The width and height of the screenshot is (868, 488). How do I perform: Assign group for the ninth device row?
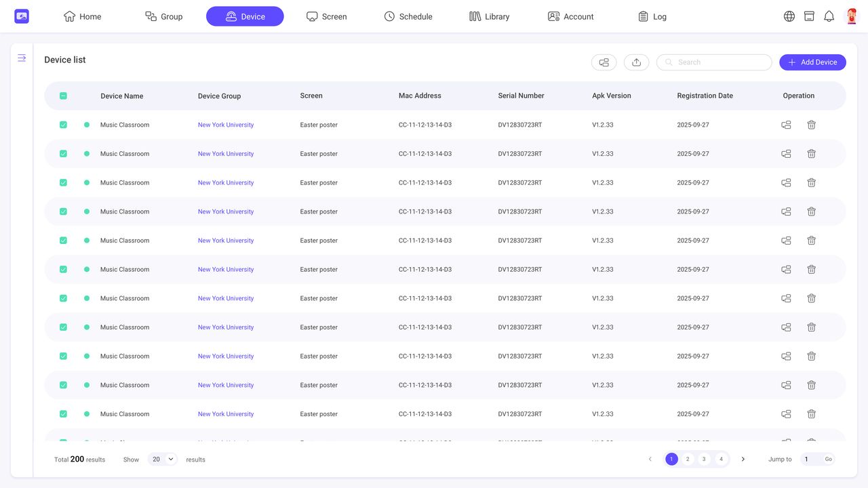(786, 356)
